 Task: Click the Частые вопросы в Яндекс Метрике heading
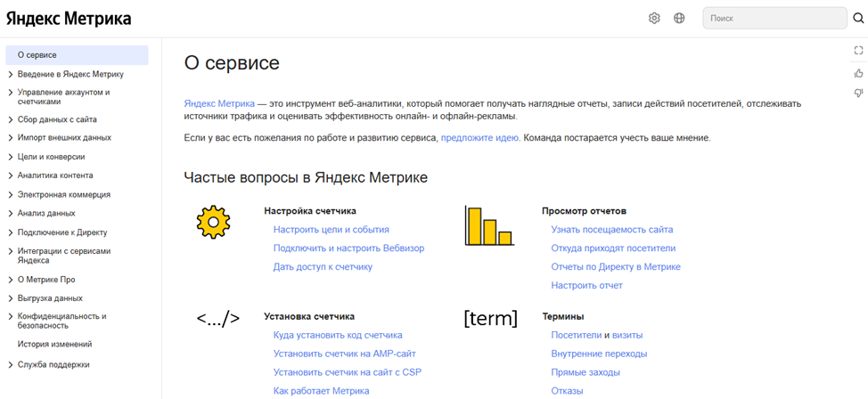pos(306,177)
